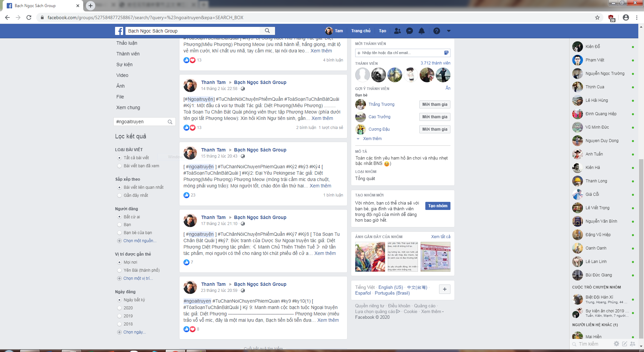The width and height of the screenshot is (644, 352).
Task: Click the help question mark icon
Action: [x=436, y=31]
